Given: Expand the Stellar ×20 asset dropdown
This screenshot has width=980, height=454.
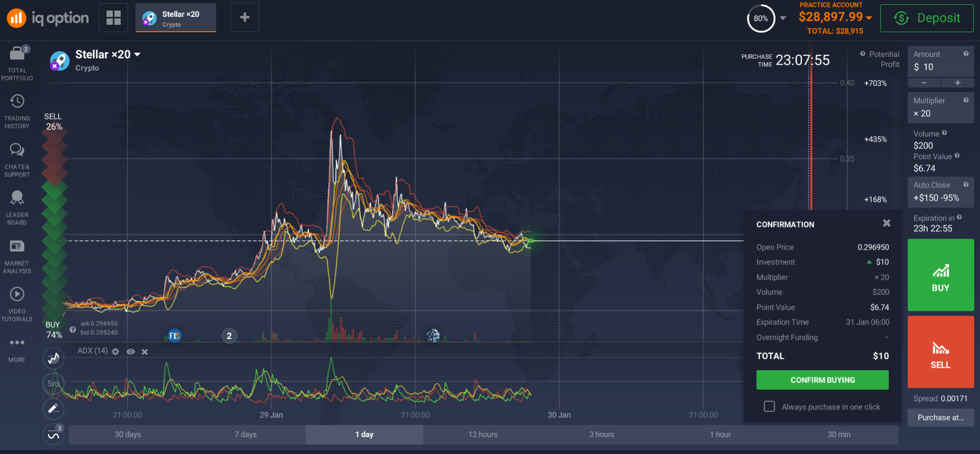Looking at the screenshot, I should pos(138,54).
